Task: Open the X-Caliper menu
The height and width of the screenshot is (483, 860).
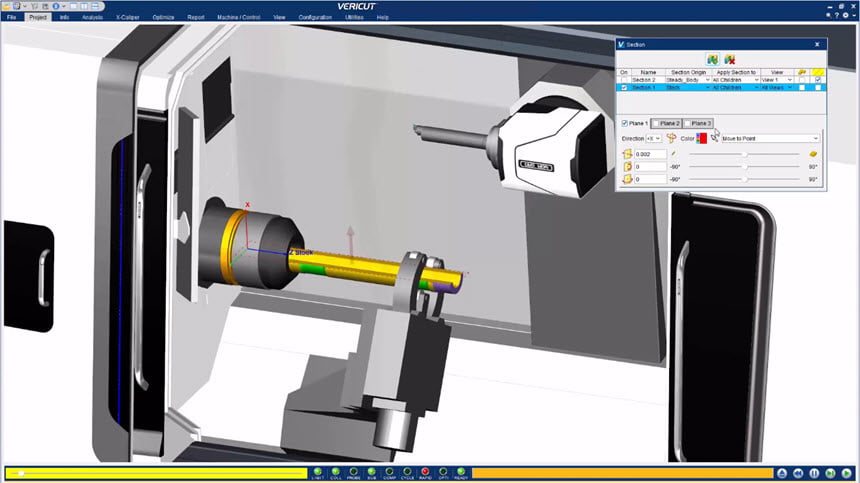Action: [127, 17]
